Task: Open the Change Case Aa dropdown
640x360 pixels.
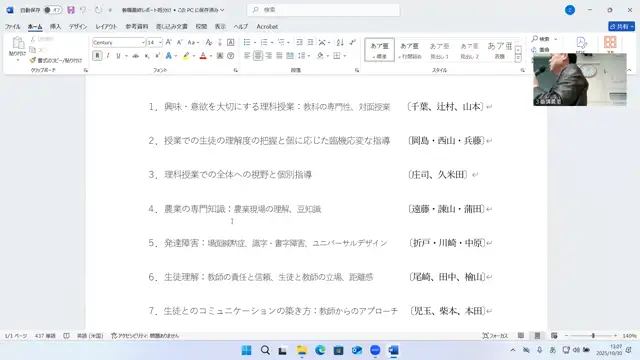Action: click(193, 42)
